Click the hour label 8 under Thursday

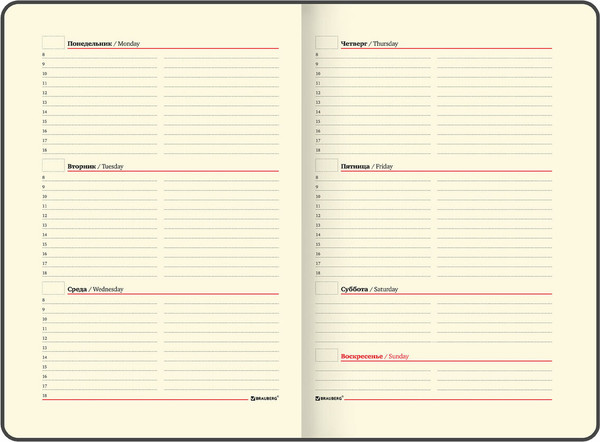(317, 55)
